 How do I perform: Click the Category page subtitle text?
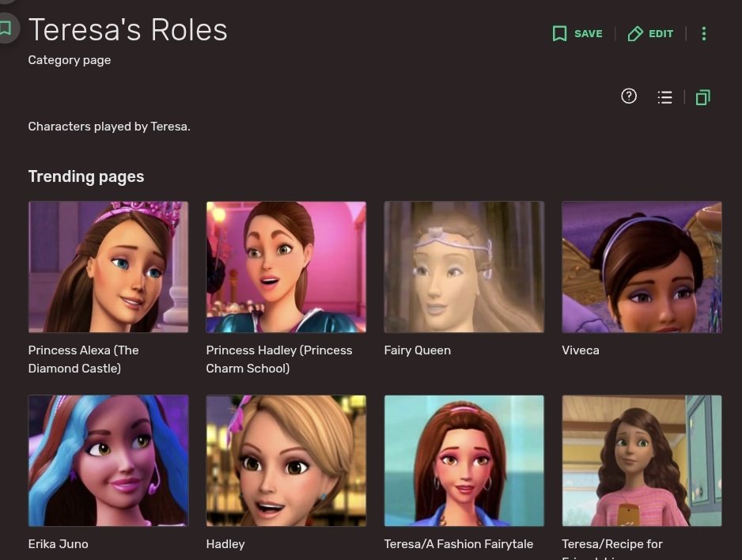(69, 60)
